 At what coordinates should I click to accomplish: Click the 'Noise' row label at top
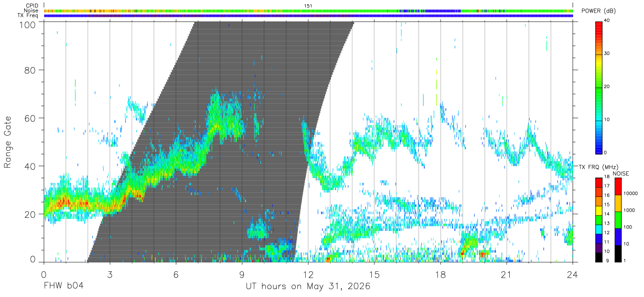click(31, 10)
